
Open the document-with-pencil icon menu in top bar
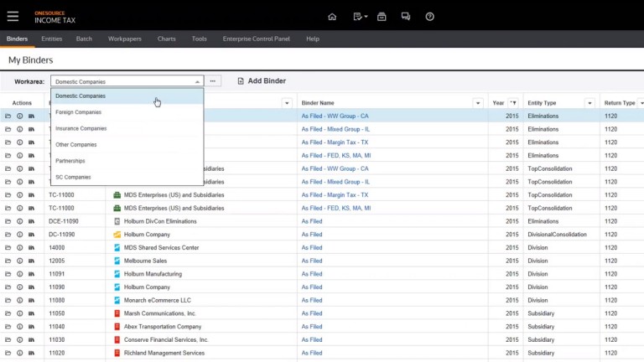358,16
